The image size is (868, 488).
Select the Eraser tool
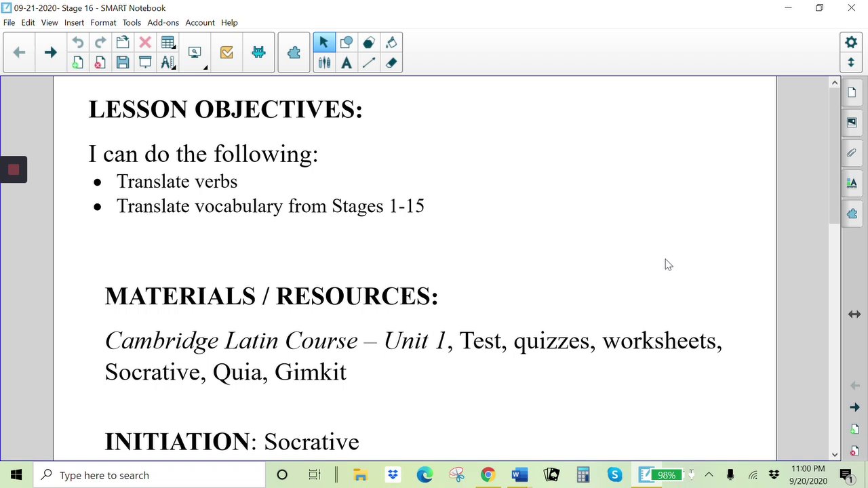(x=391, y=63)
